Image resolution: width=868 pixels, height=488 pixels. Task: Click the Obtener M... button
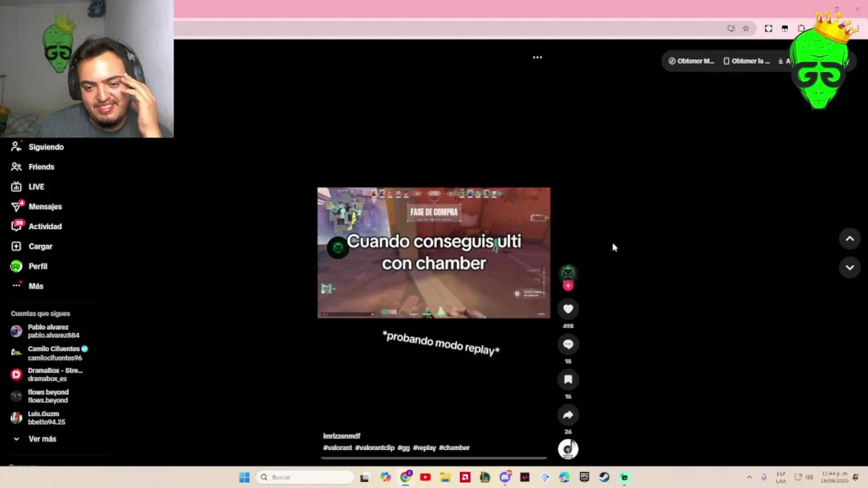pos(691,61)
